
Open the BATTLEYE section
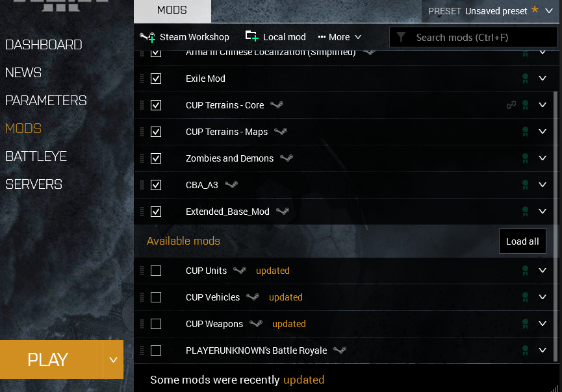(36, 156)
